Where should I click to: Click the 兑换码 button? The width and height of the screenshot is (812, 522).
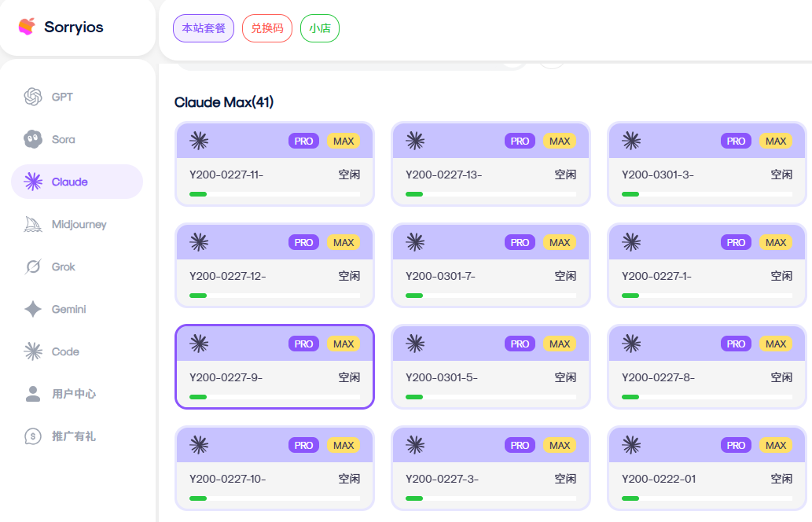[267, 28]
